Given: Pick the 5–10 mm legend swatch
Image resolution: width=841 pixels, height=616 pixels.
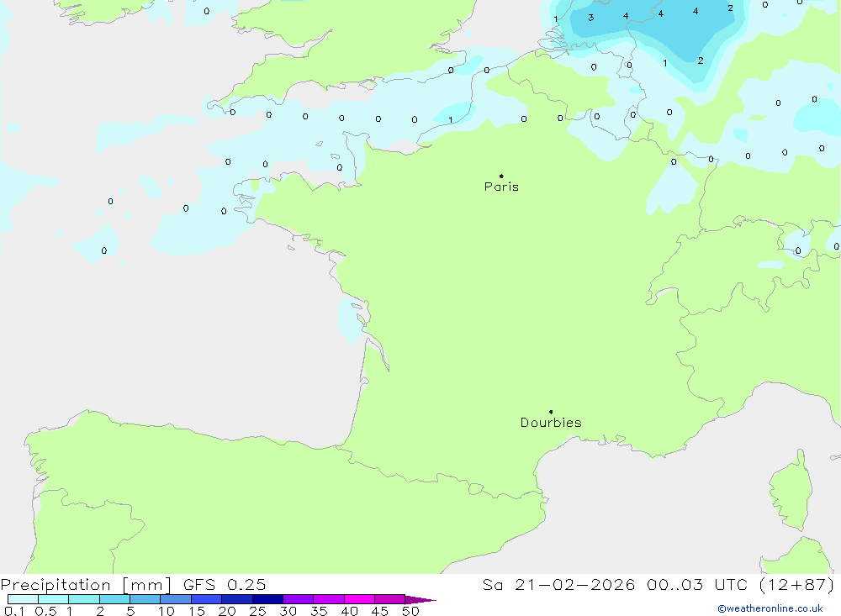Looking at the screenshot, I should (x=145, y=599).
